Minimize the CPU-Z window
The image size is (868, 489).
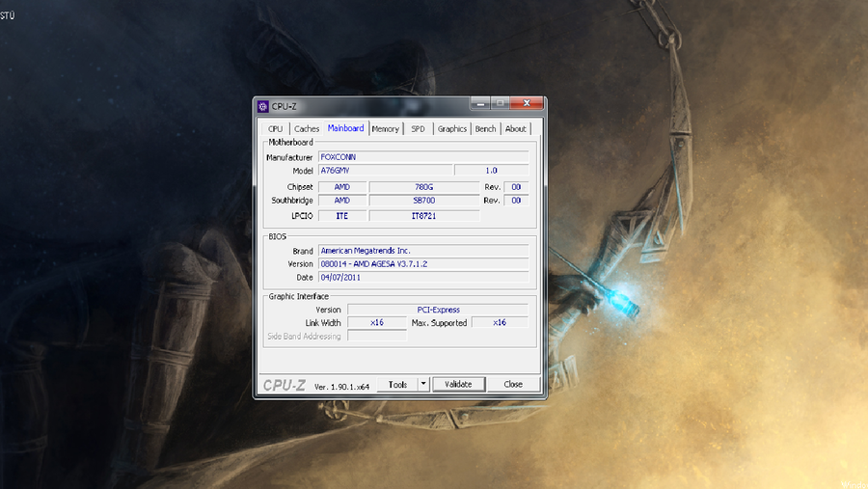pos(480,103)
